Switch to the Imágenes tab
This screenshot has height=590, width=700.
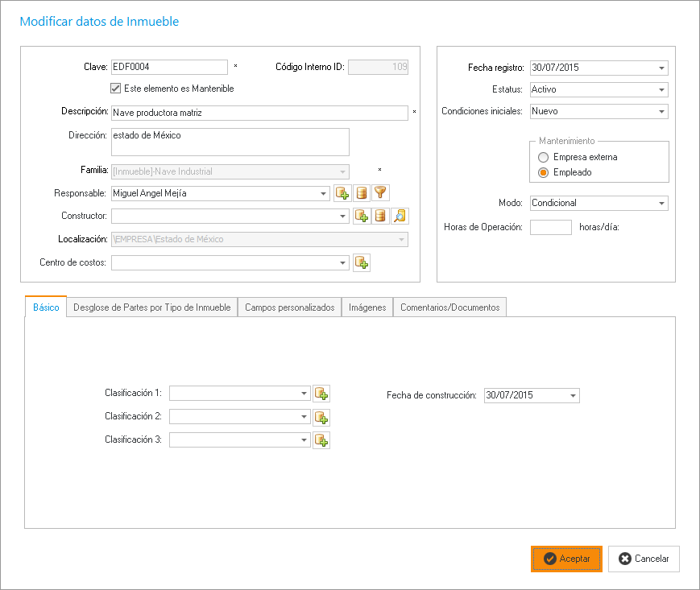point(367,307)
